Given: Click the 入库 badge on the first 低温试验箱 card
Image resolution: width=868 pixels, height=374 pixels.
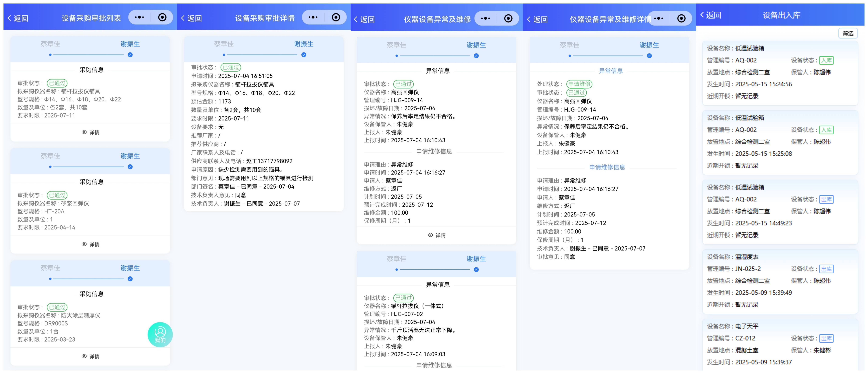Looking at the screenshot, I should [826, 60].
